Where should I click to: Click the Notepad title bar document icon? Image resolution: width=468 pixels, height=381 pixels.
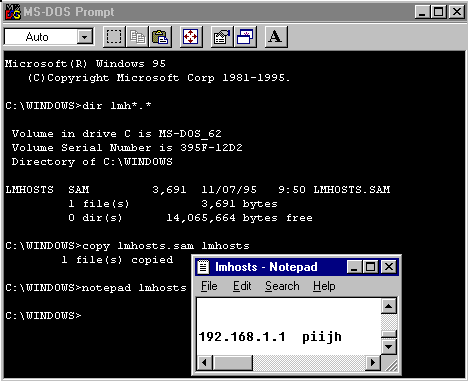tap(203, 267)
